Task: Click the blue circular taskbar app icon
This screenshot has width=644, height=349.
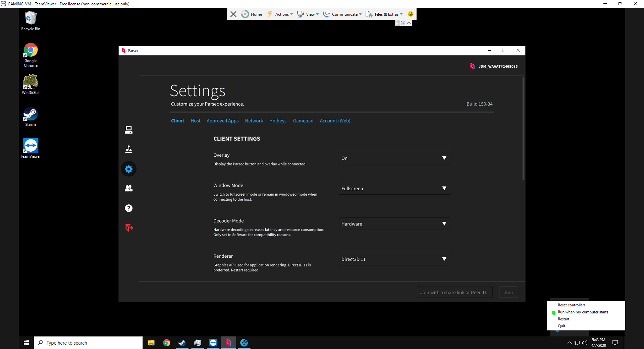Action: coord(244,343)
